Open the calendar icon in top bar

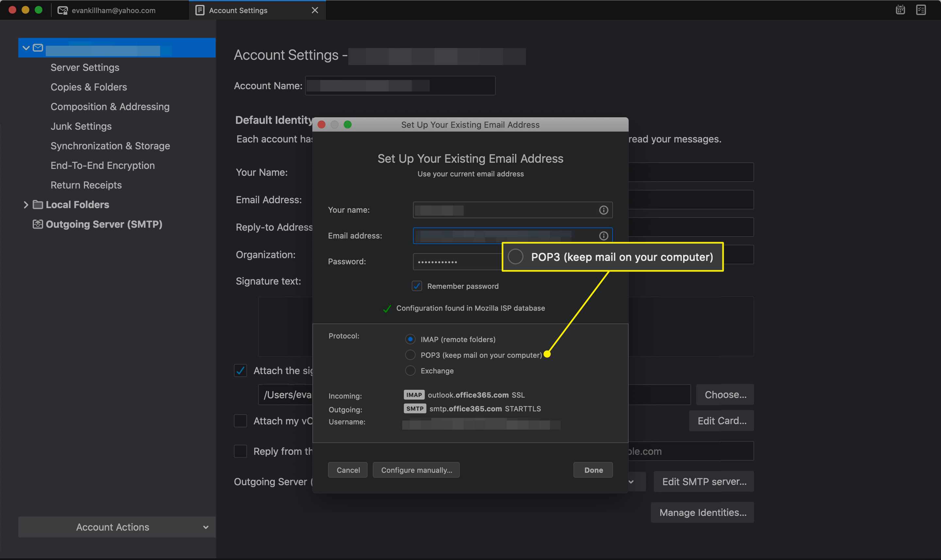coord(900,10)
